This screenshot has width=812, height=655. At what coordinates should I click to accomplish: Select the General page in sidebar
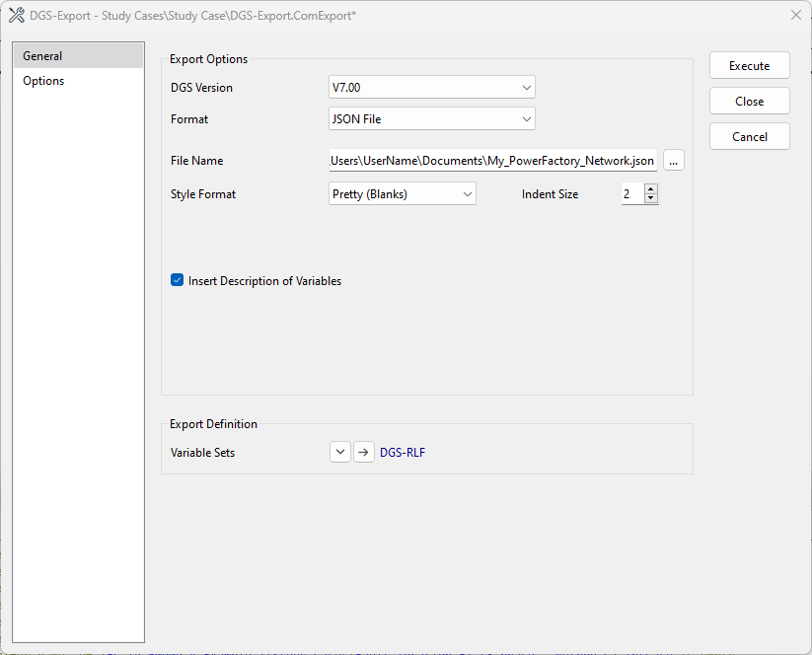pos(43,56)
